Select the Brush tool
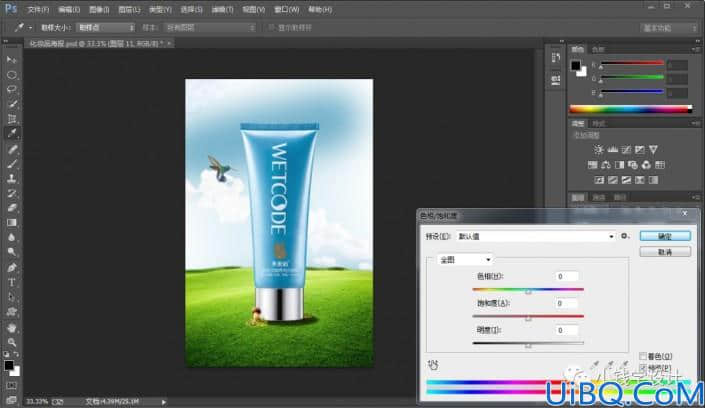The image size is (705, 408). tap(12, 164)
